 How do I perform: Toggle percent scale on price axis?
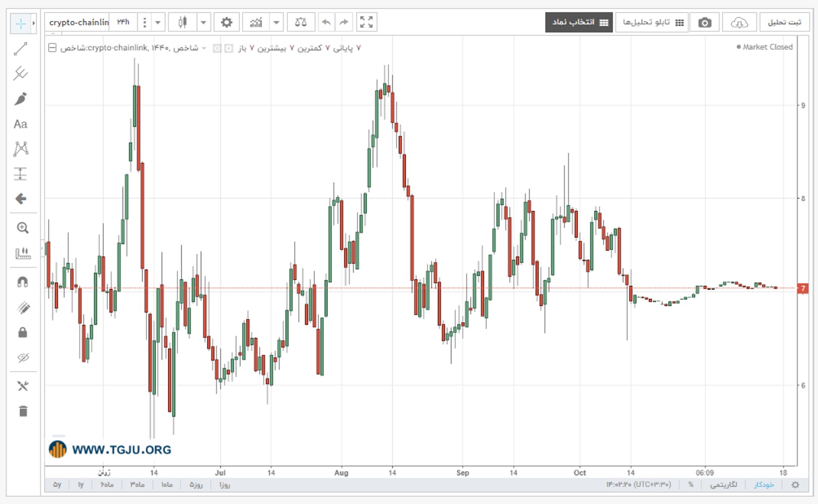[x=690, y=485]
